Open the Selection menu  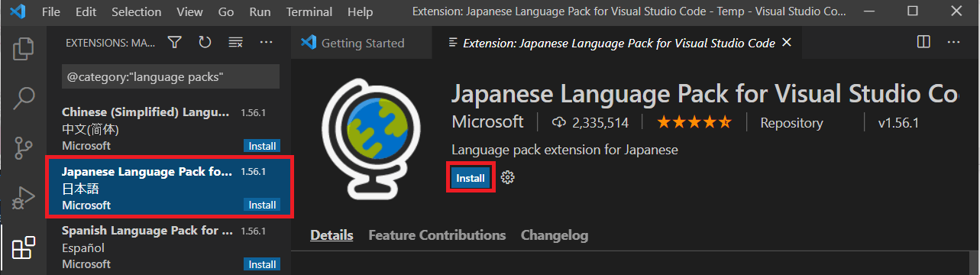click(x=137, y=12)
